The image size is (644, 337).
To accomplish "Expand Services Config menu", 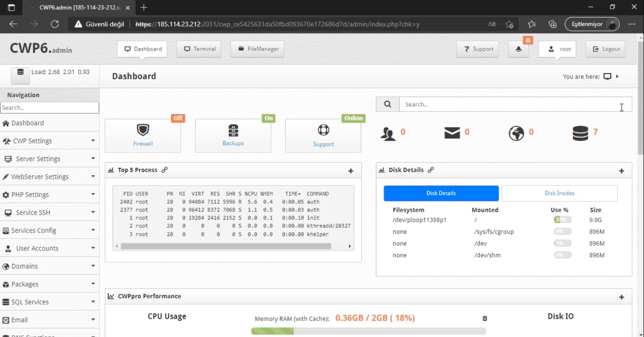I will pyautogui.click(x=50, y=230).
